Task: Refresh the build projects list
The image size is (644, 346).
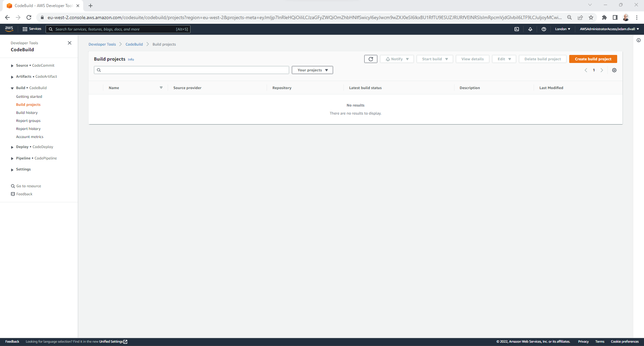Action: point(371,59)
